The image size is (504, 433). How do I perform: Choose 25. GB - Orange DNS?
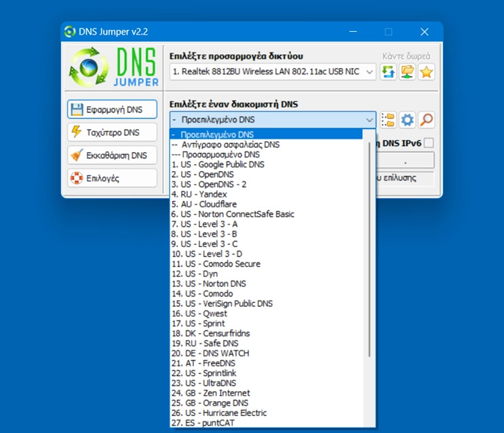(x=266, y=403)
